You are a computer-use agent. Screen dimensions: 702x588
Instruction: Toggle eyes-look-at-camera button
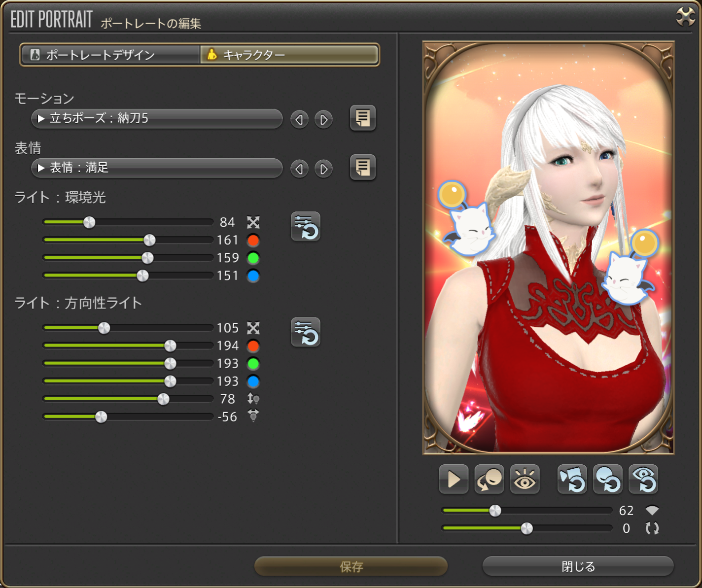(x=525, y=479)
